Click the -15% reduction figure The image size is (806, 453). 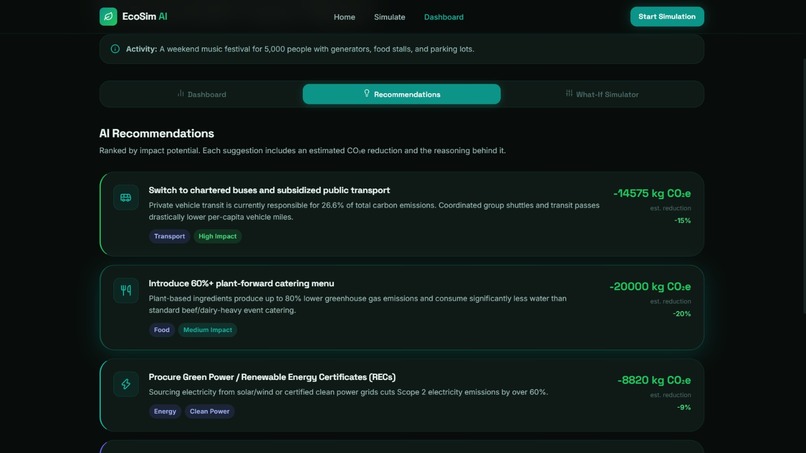(x=683, y=221)
